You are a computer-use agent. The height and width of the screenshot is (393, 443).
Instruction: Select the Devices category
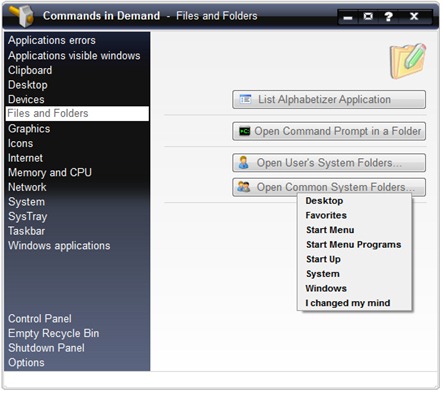[x=26, y=99]
